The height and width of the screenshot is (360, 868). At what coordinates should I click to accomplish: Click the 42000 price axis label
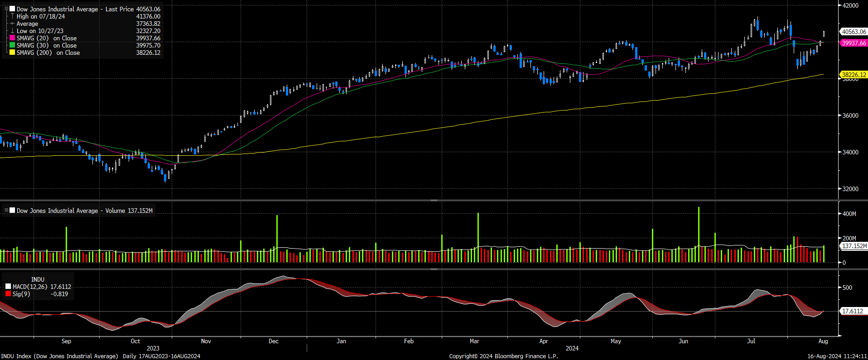pyautogui.click(x=850, y=5)
